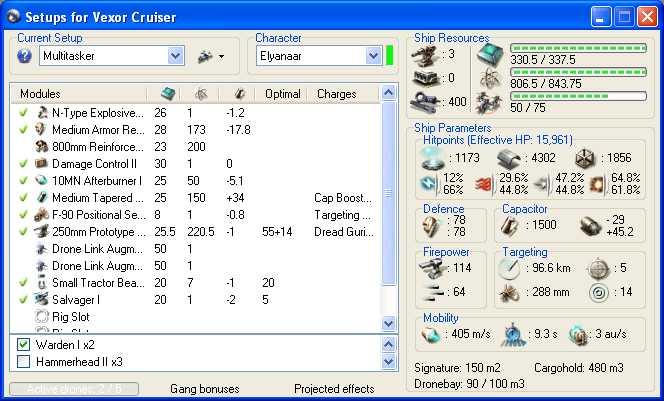Click the sensor strength icon showing 14
This screenshot has height=401, width=664.
[599, 293]
